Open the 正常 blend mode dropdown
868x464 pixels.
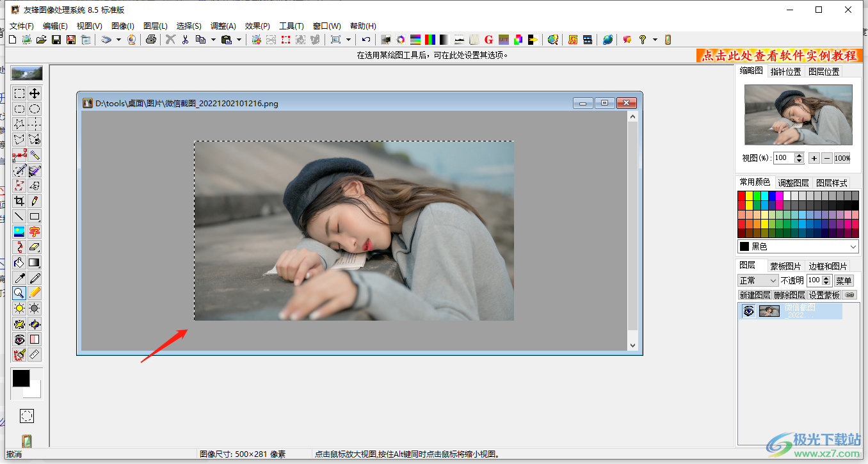click(758, 280)
